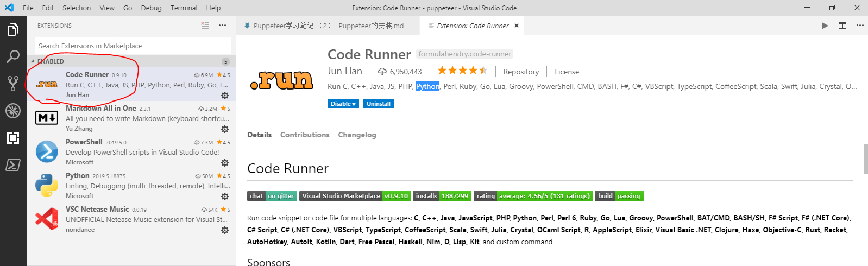Click the formulahendry.code-runner identifier
Image resolution: width=868 pixels, height=266 pixels.
click(464, 54)
